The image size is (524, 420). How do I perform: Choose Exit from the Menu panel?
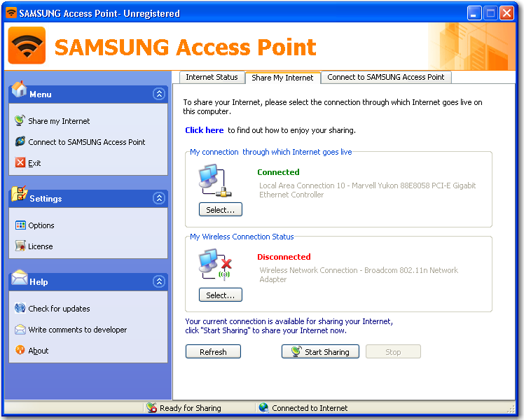(x=34, y=163)
